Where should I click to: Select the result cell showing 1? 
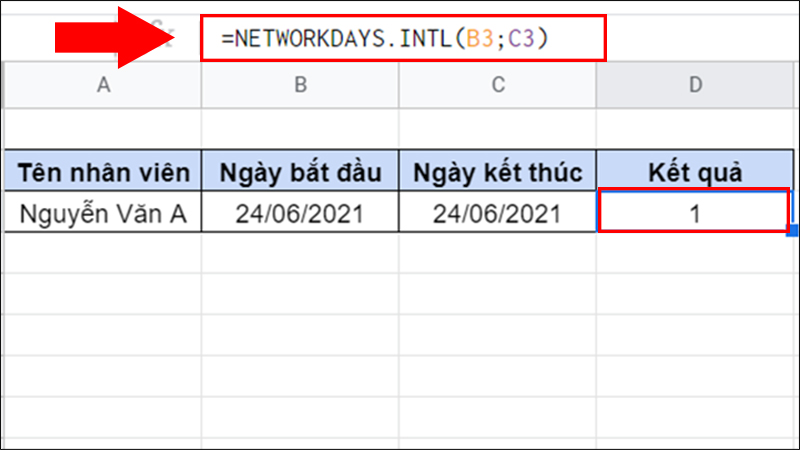coord(694,212)
